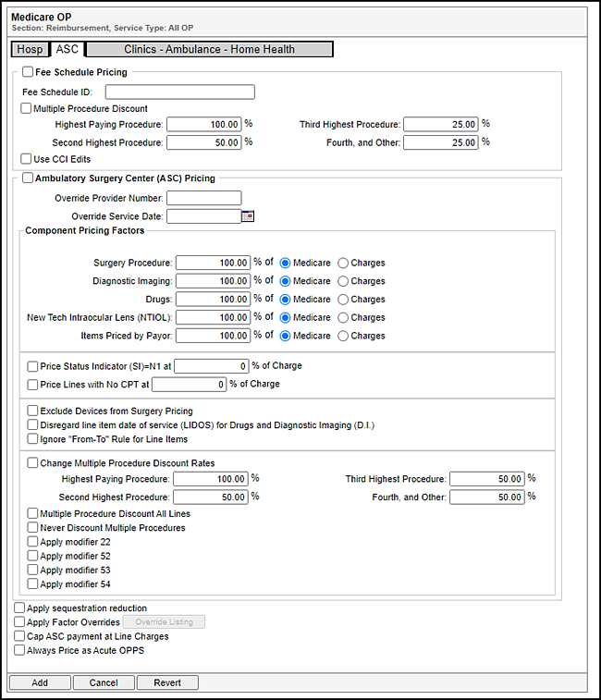Image resolution: width=601 pixels, height=700 pixels.
Task: Click the Items Priced by Payor percentage field
Action: pyautogui.click(x=213, y=336)
